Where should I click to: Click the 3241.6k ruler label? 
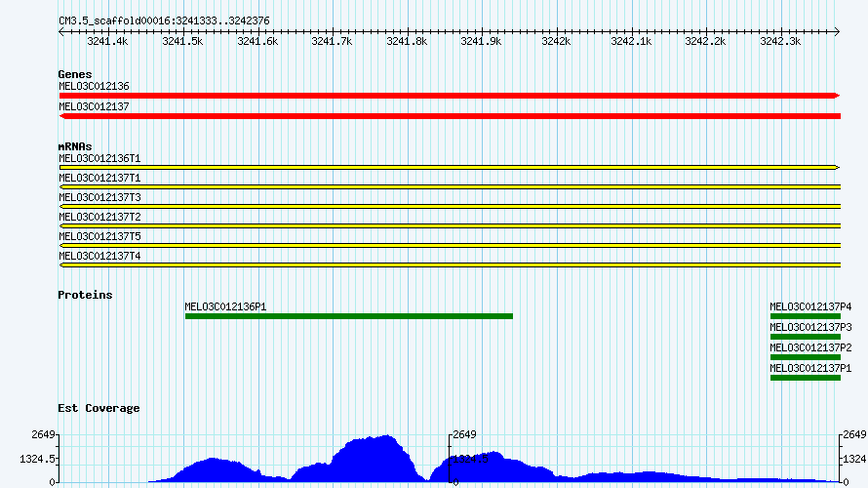(257, 42)
